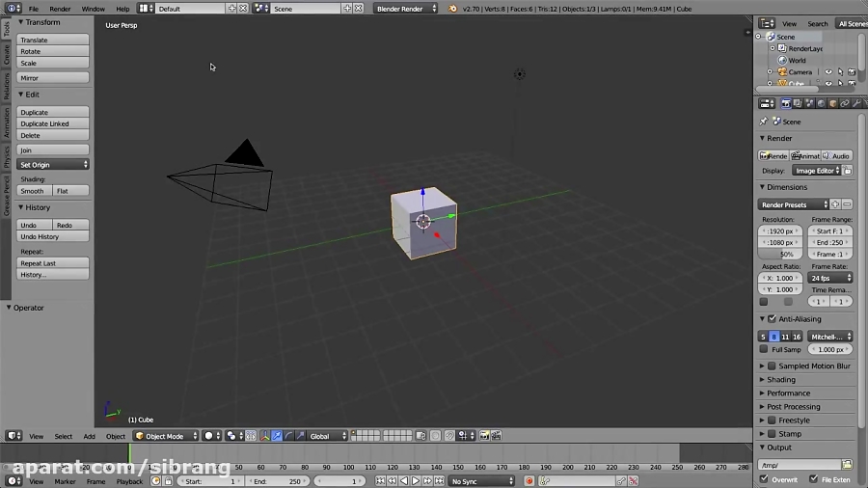Toggle Camera visibility eye in outliner
Viewport: 868px width, 488px height.
pyautogui.click(x=827, y=71)
